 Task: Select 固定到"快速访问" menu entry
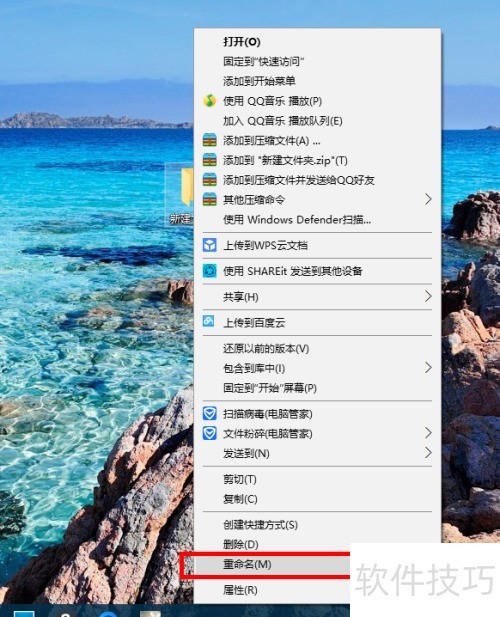tap(317, 61)
